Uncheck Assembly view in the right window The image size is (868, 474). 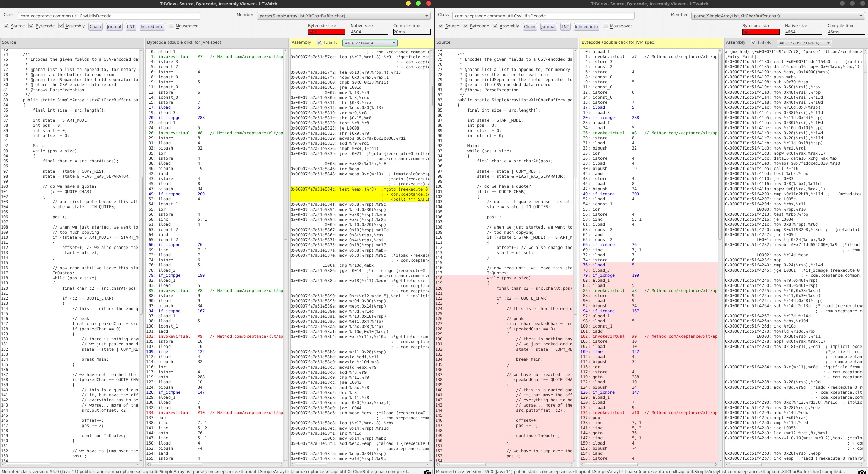(495, 26)
